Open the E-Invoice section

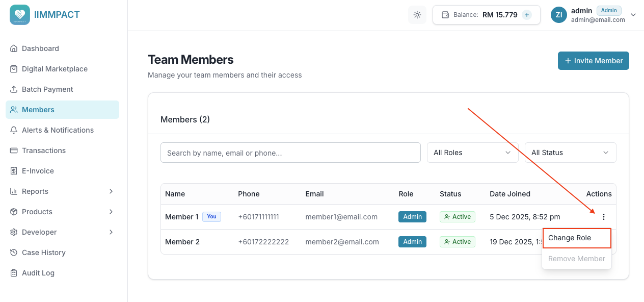tap(38, 171)
